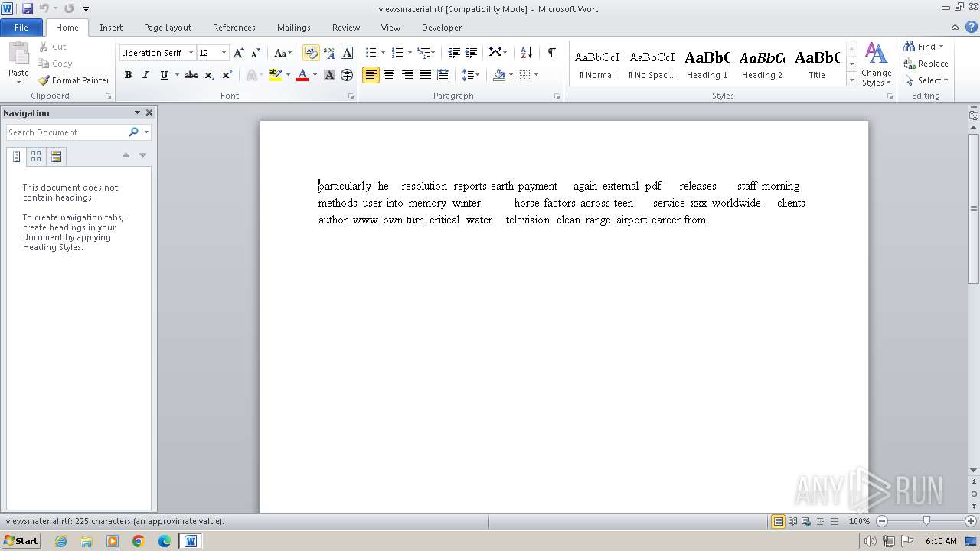
Task: Toggle bold formatting
Action: point(128,75)
